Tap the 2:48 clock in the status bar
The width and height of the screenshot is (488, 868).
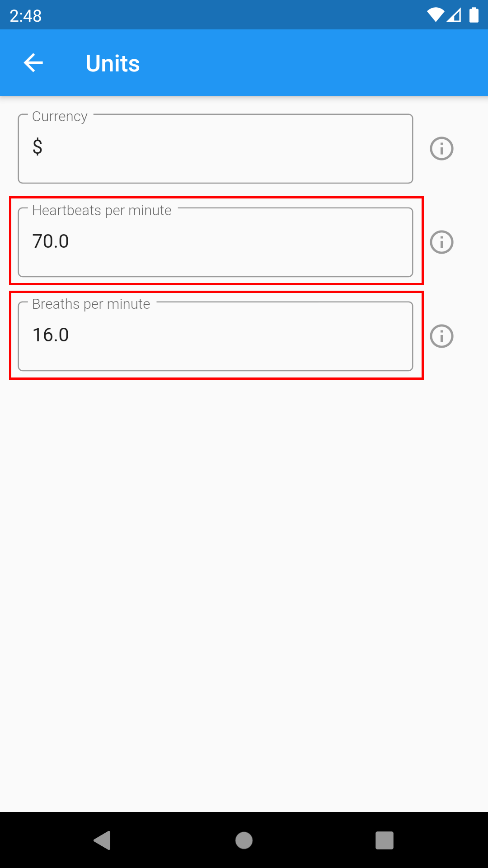(26, 16)
